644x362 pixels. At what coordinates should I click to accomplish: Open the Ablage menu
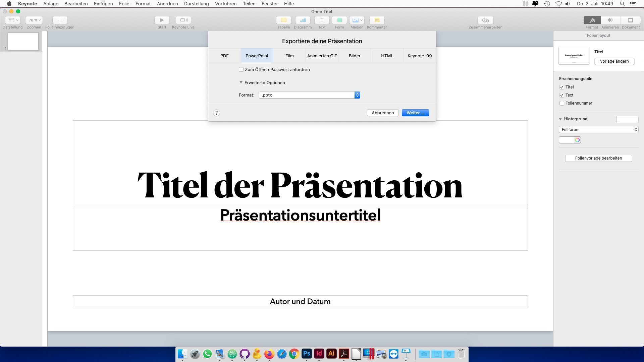(x=51, y=4)
